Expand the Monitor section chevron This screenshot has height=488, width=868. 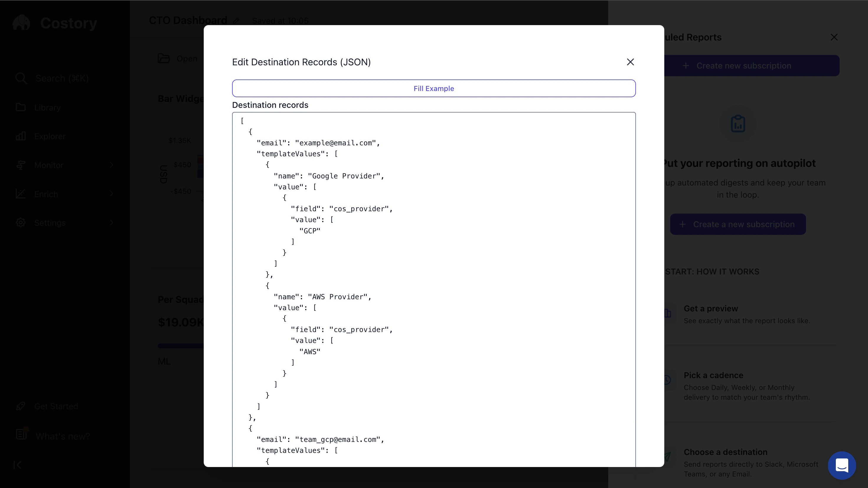pyautogui.click(x=112, y=165)
